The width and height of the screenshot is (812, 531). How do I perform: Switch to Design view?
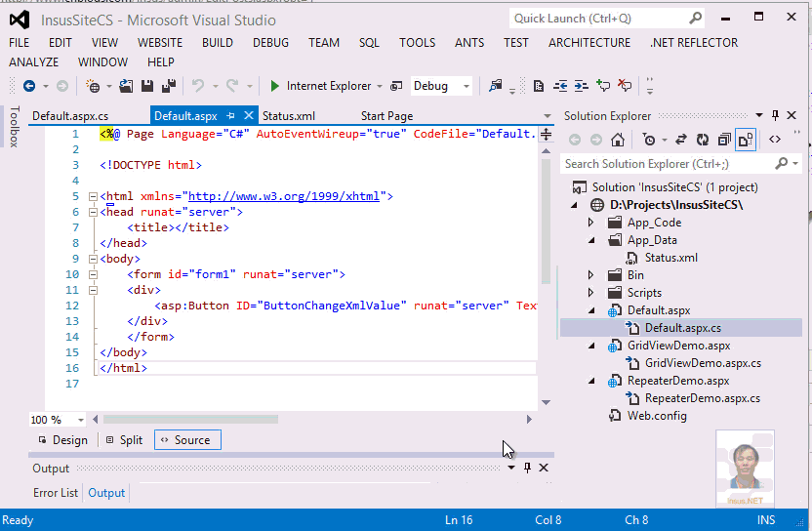pos(63,440)
